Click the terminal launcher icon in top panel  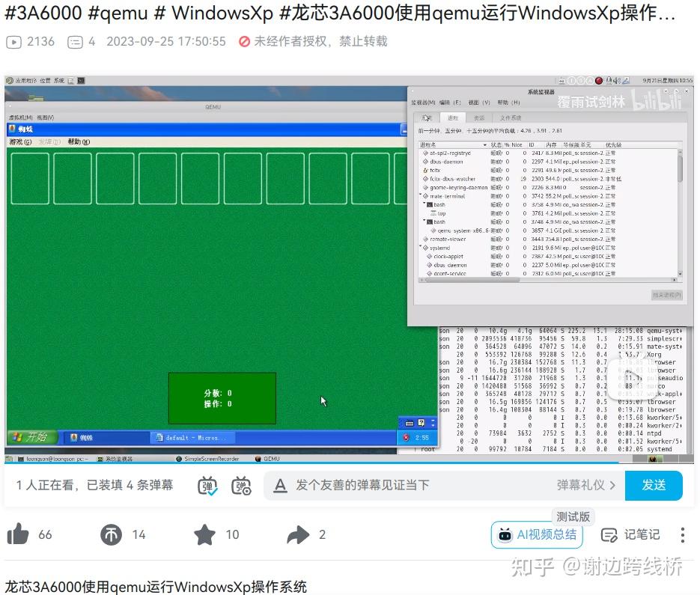(x=81, y=81)
